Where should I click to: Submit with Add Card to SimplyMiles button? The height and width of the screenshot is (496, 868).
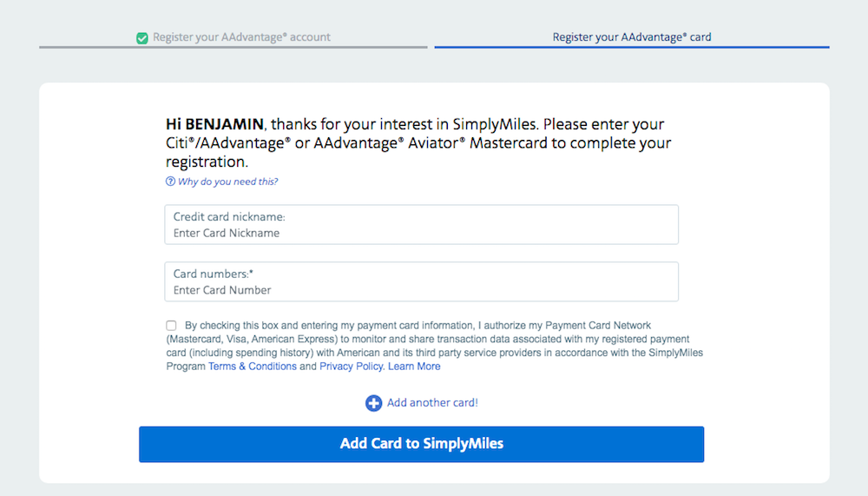[421, 444]
